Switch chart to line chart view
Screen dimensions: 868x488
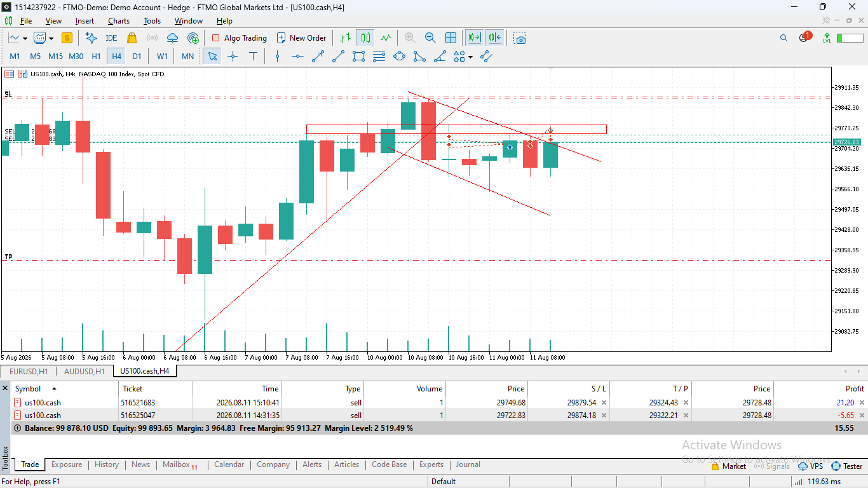[x=386, y=37]
